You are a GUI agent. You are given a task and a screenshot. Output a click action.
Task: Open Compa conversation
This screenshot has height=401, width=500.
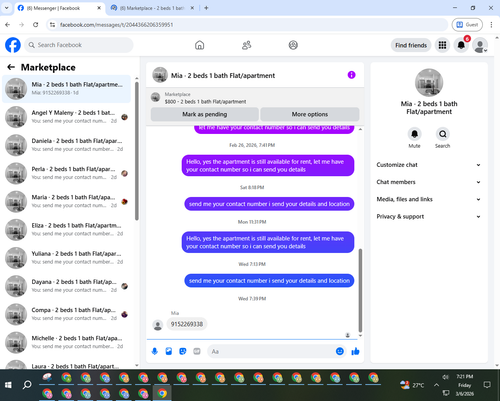(x=66, y=314)
